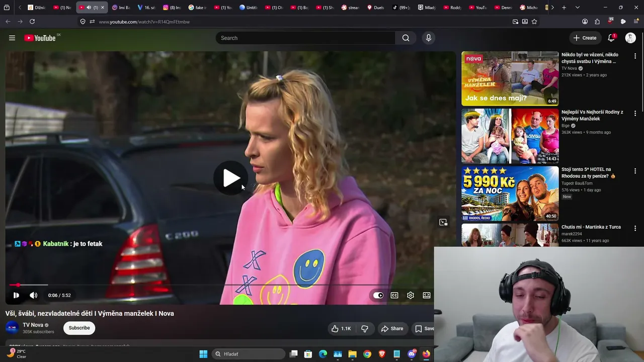Open the Windows Start menu
The height and width of the screenshot is (362, 644).
pyautogui.click(x=203, y=354)
